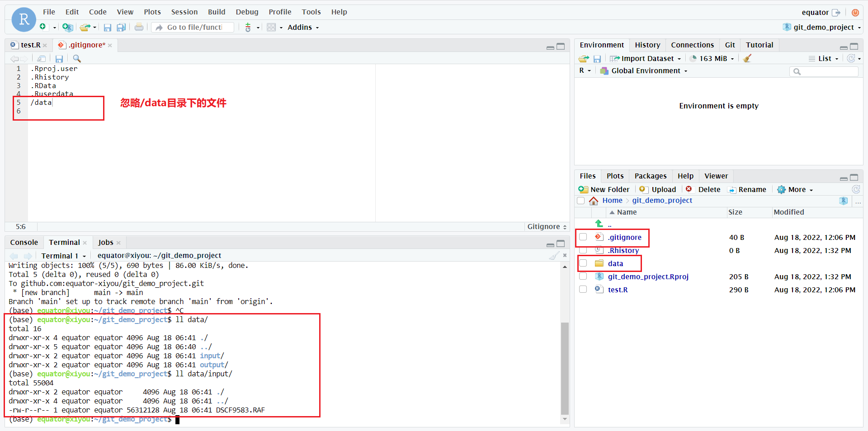This screenshot has width=868, height=431.
Task: Click save workspace icon in Environment
Action: coord(597,59)
